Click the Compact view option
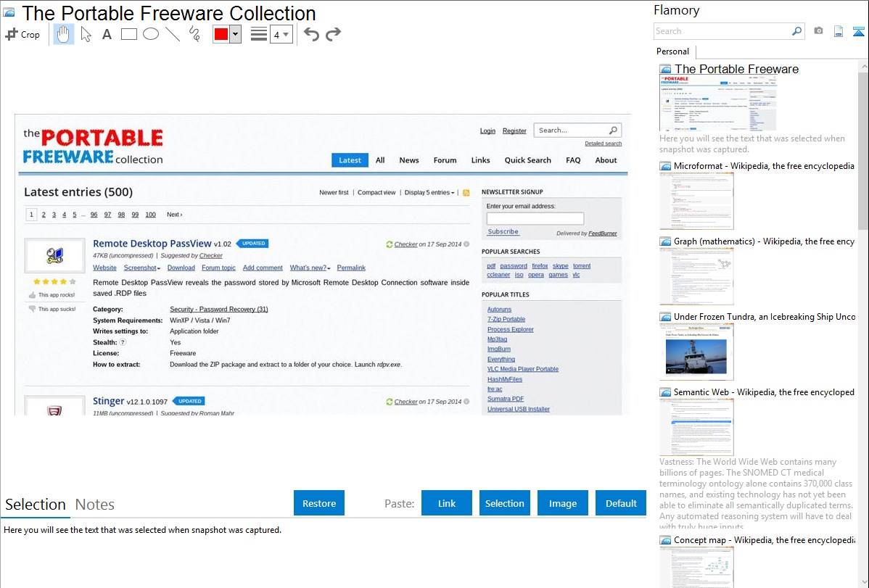Image resolution: width=869 pixels, height=588 pixels. pyautogui.click(x=376, y=192)
